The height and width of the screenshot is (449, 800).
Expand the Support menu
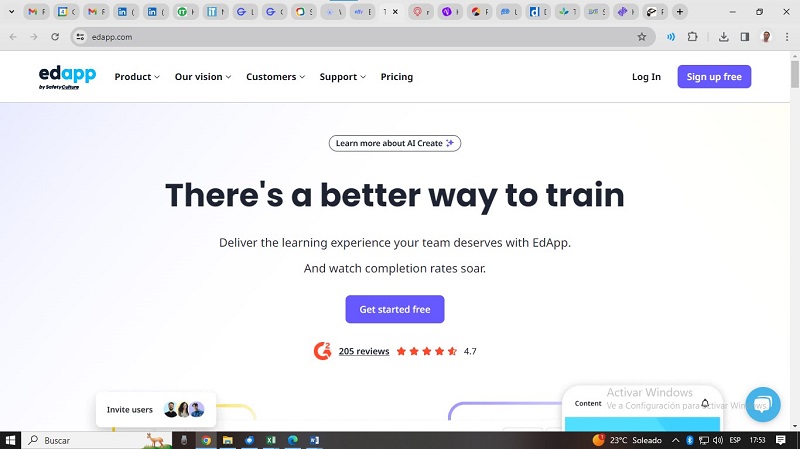tap(342, 77)
